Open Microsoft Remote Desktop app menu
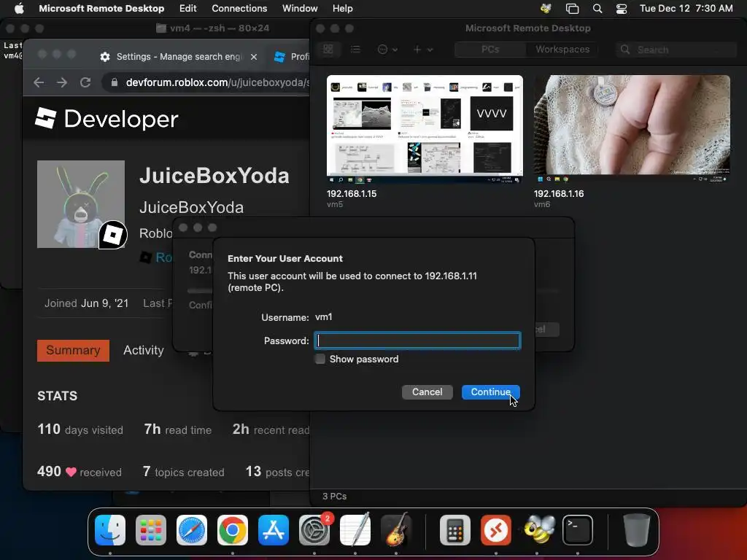This screenshot has height=560, width=747. 101,9
